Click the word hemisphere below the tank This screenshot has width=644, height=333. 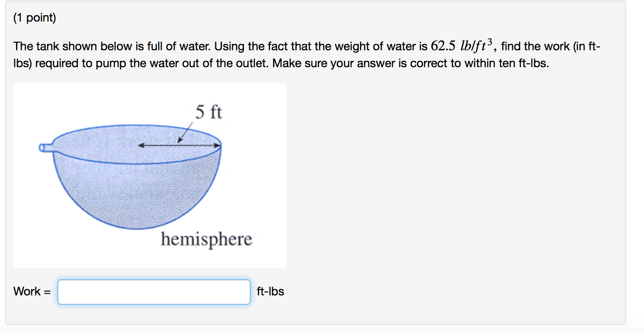point(206,239)
